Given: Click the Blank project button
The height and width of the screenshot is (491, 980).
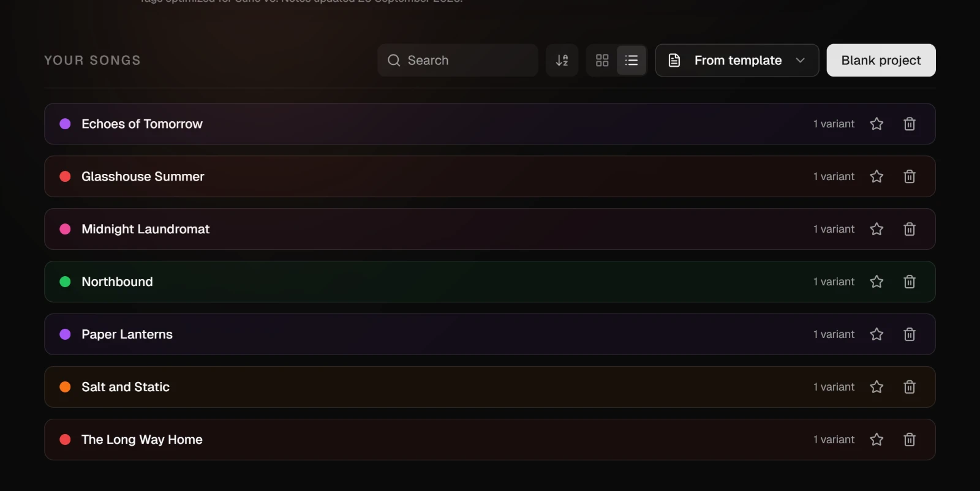Looking at the screenshot, I should 881,60.
